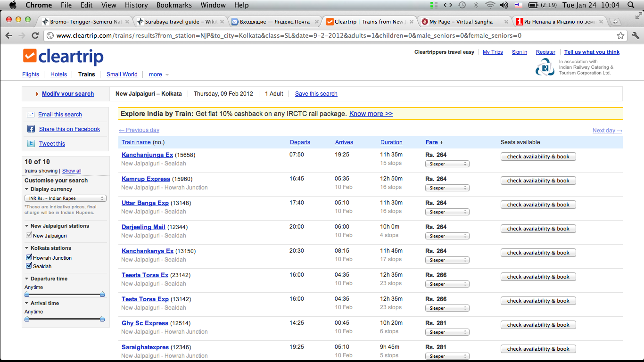Open Chrome wrench settings menu
This screenshot has width=644, height=362.
pyautogui.click(x=636, y=36)
